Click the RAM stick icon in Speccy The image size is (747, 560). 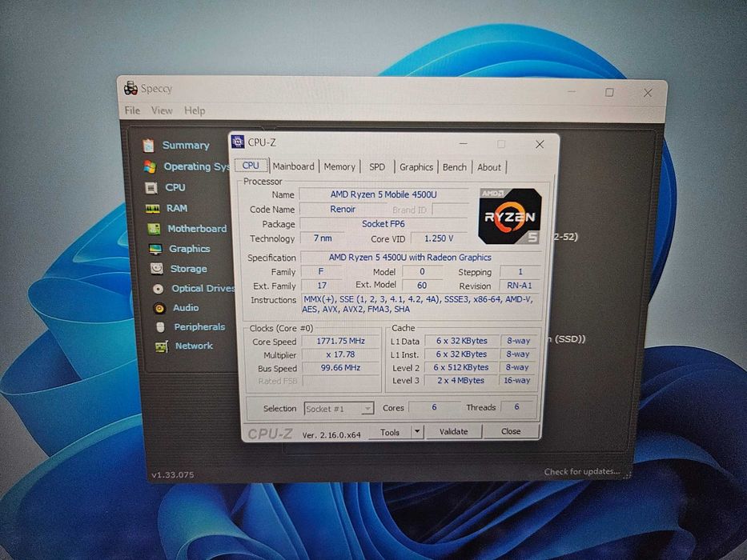click(x=152, y=209)
